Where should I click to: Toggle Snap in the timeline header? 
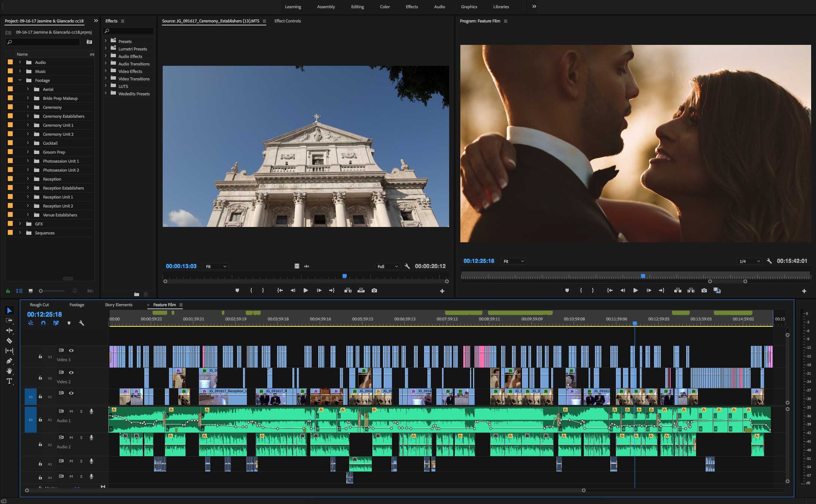pos(43,323)
